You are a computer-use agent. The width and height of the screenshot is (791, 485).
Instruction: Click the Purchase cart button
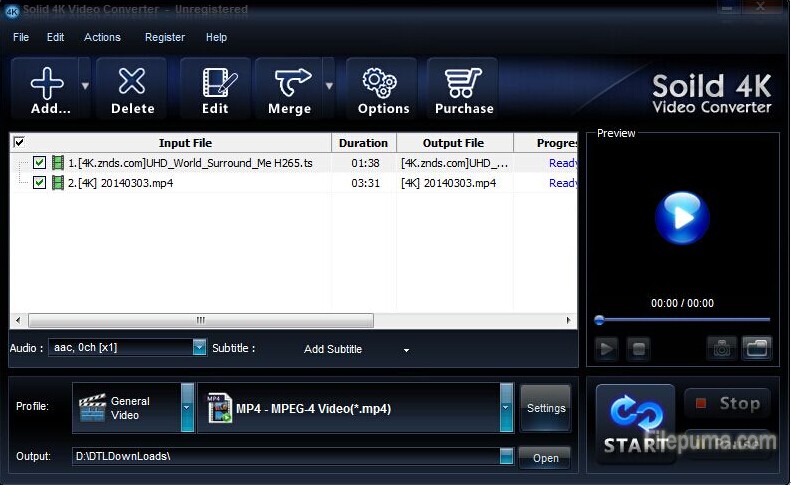pyautogui.click(x=464, y=89)
